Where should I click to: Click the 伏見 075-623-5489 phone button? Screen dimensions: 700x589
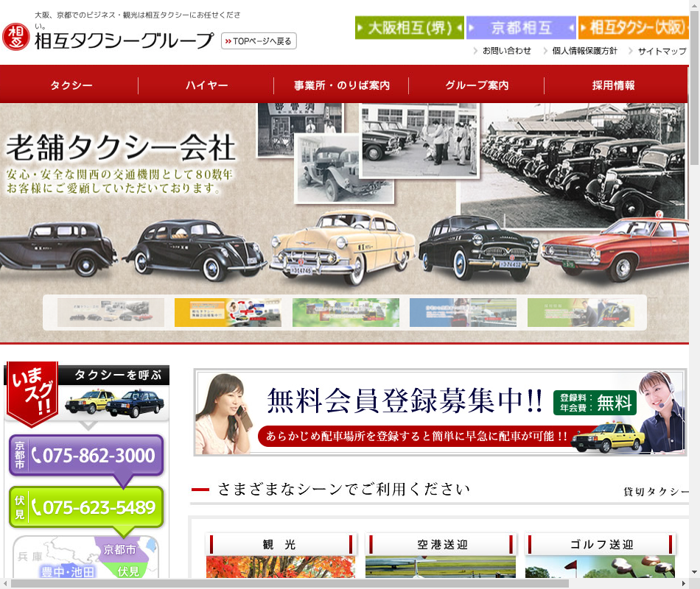click(86, 507)
